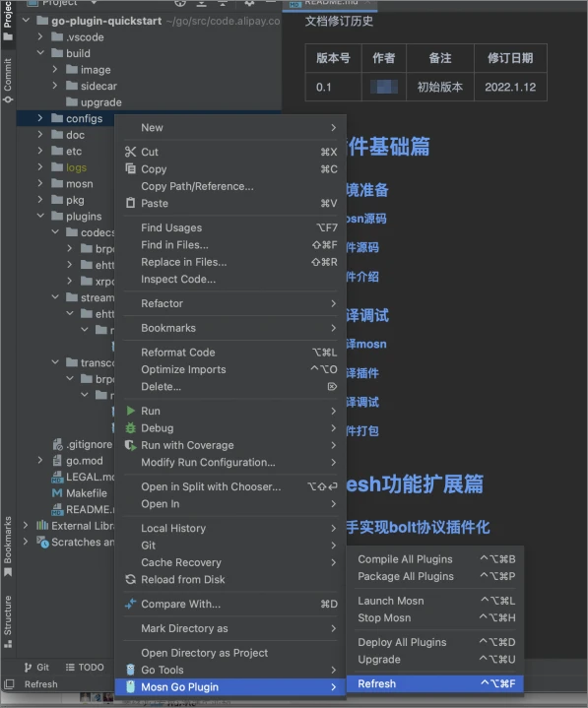Click the Mosn Go Plugin icon
Viewport: 588px width, 708px height.
point(131,686)
